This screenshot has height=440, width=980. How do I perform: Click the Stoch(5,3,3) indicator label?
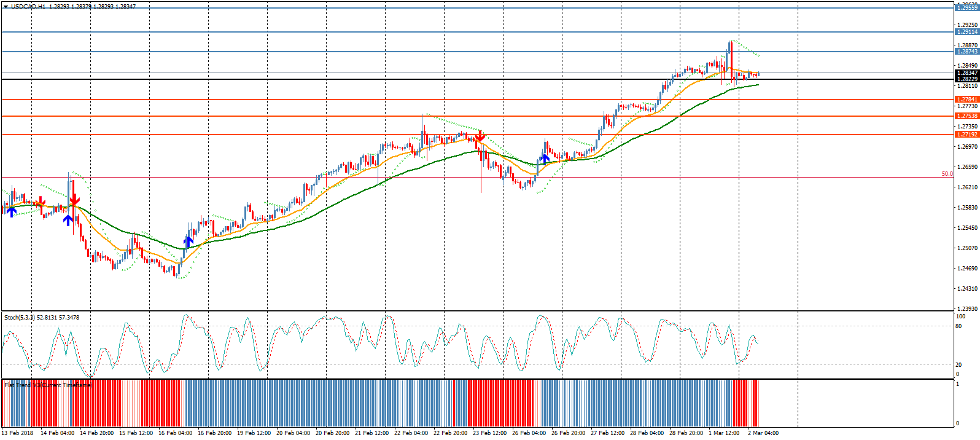pos(41,318)
